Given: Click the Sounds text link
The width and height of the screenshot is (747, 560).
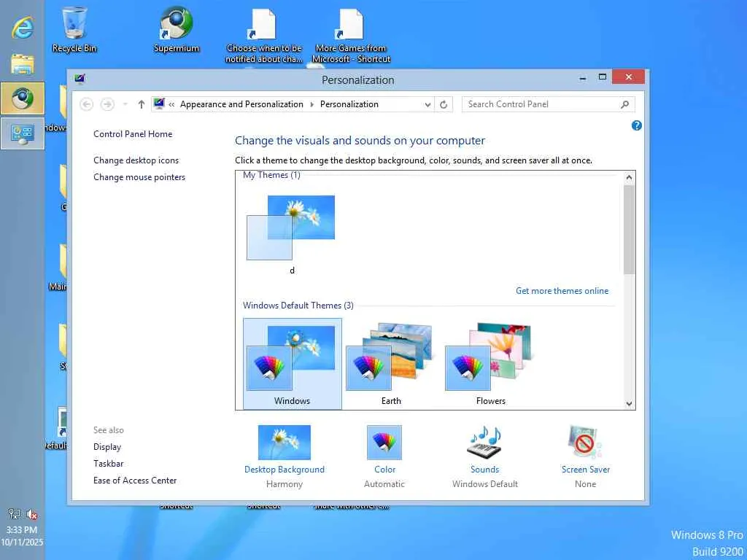Looking at the screenshot, I should point(484,470).
